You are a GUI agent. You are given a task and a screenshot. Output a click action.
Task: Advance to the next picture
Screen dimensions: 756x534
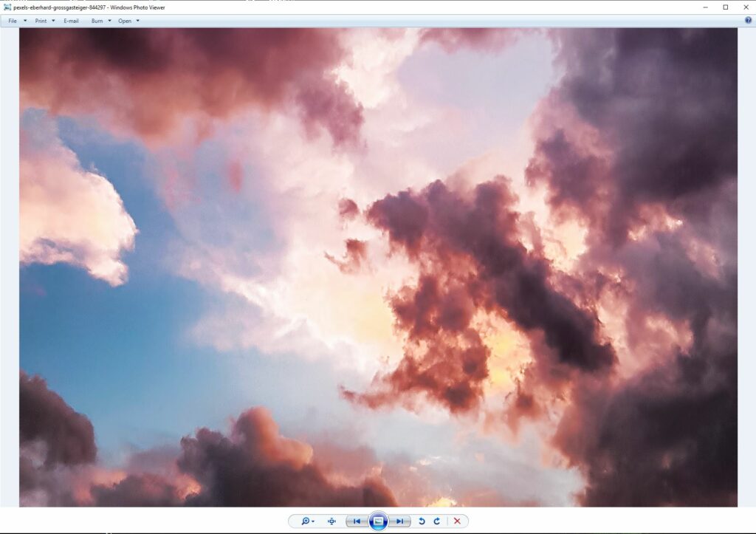(x=400, y=521)
